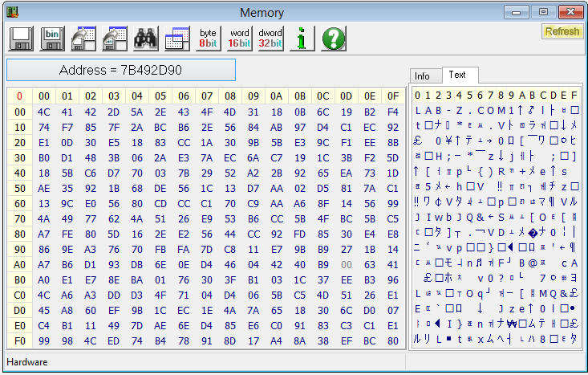Click the table windows layout icon
Image resolution: width=588 pixels, height=375 pixels.
pyautogui.click(x=177, y=39)
